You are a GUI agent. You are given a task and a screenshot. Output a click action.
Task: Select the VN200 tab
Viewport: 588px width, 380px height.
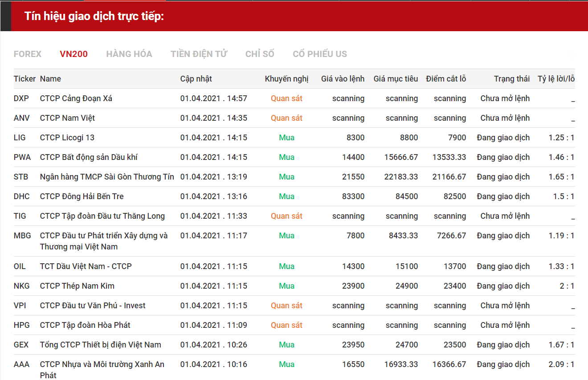tap(74, 54)
